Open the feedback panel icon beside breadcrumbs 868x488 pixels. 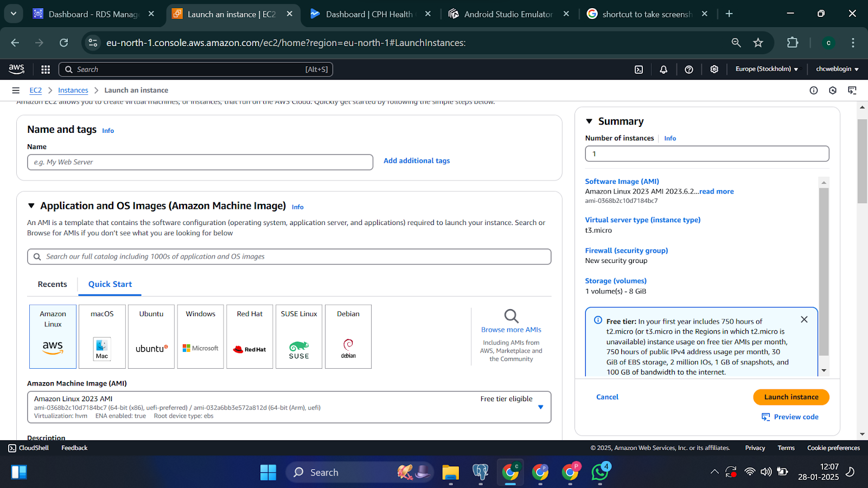click(x=852, y=91)
